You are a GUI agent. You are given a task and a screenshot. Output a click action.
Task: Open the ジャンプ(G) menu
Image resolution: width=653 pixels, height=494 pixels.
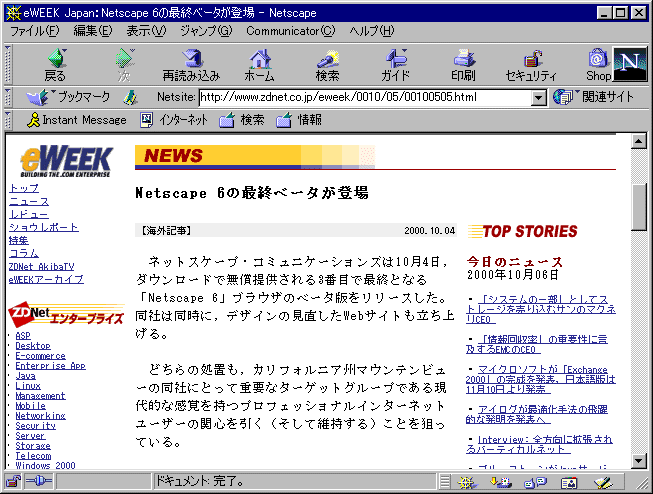coord(206,31)
